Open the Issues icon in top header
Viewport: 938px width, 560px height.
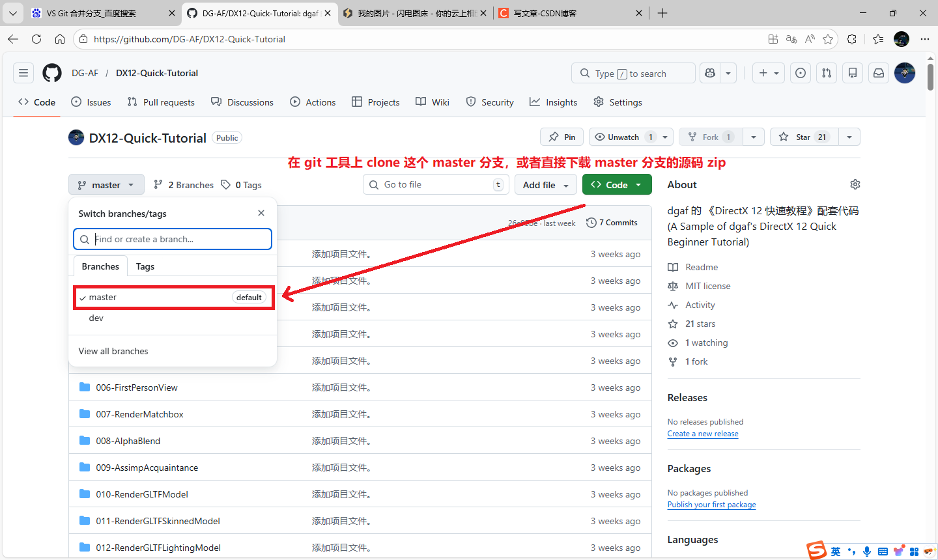(801, 73)
